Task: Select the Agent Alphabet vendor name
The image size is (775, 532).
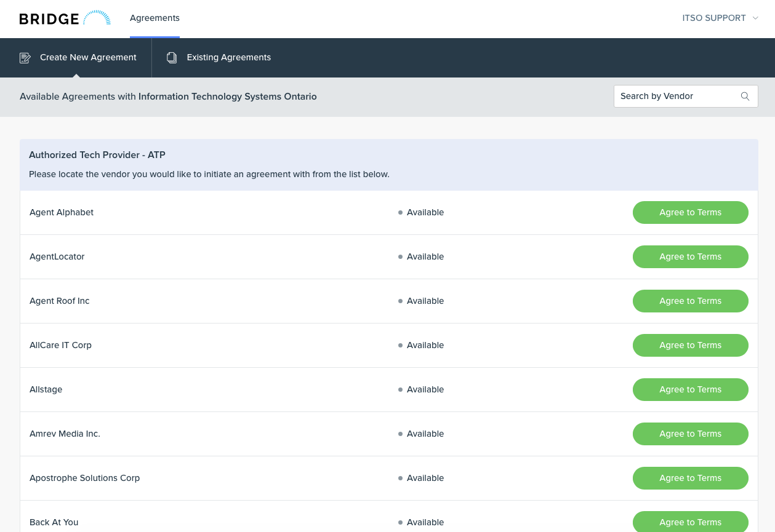Action: click(x=62, y=213)
